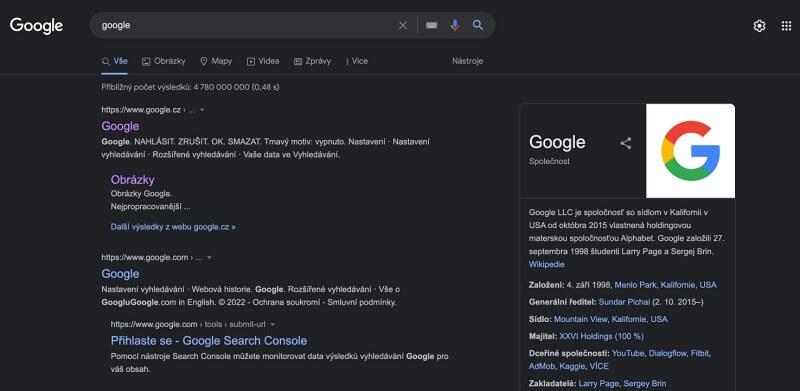Expand dropdown arrow next to submit-url URL
The width and height of the screenshot is (800, 391).
point(273,325)
